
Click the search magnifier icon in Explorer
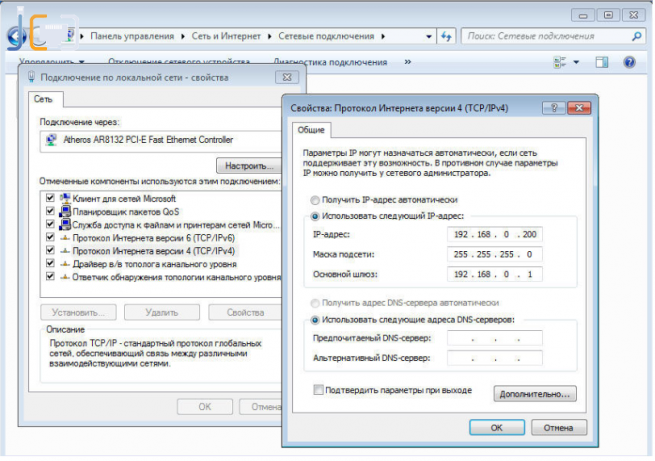[x=636, y=35]
